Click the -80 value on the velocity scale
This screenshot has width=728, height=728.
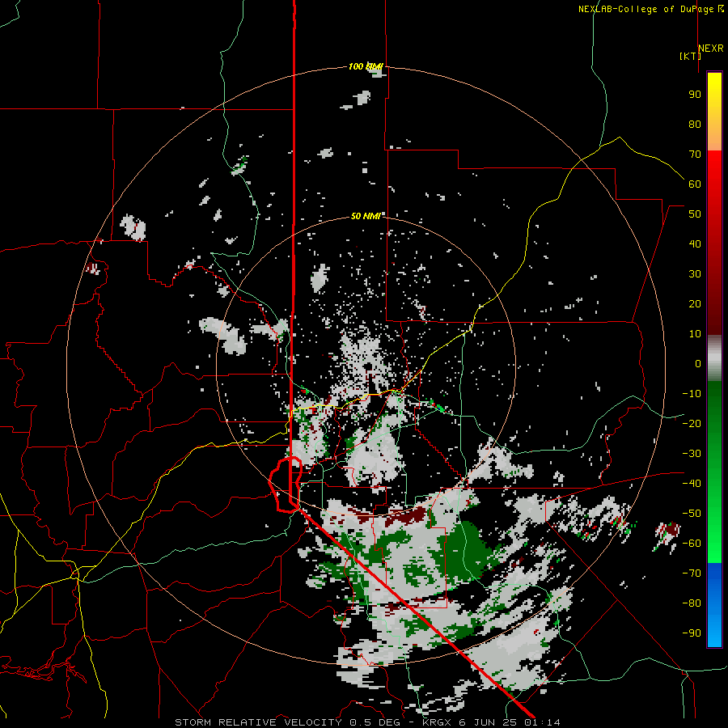692,603
